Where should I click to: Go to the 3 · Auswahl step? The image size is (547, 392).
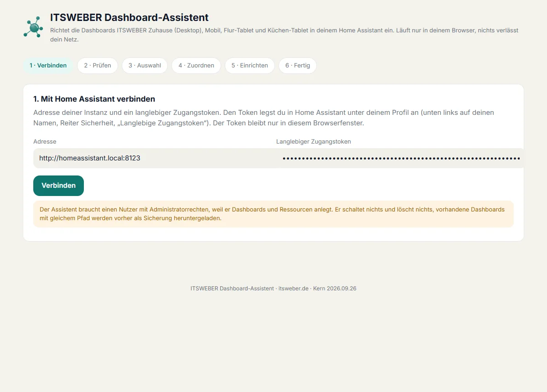[144, 66]
